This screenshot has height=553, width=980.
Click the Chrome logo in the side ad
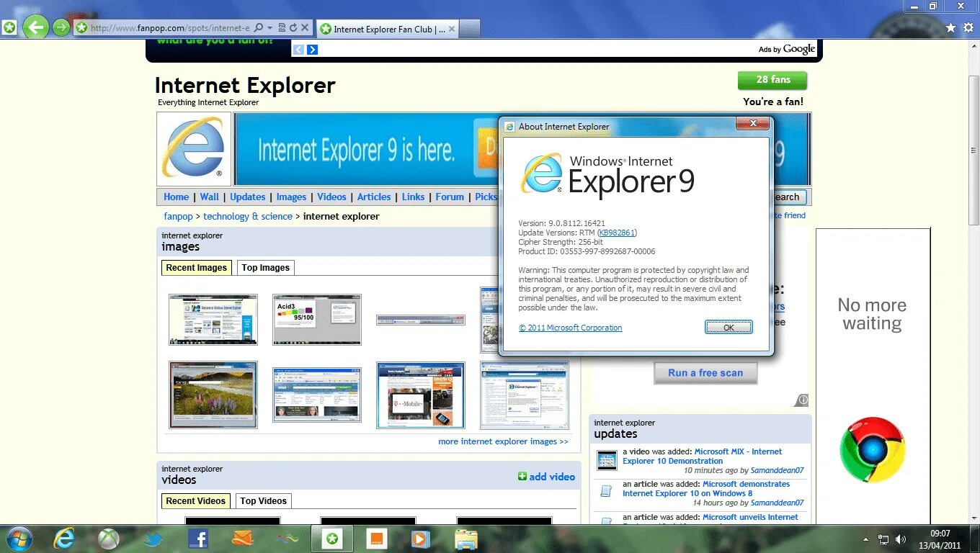pos(873,449)
